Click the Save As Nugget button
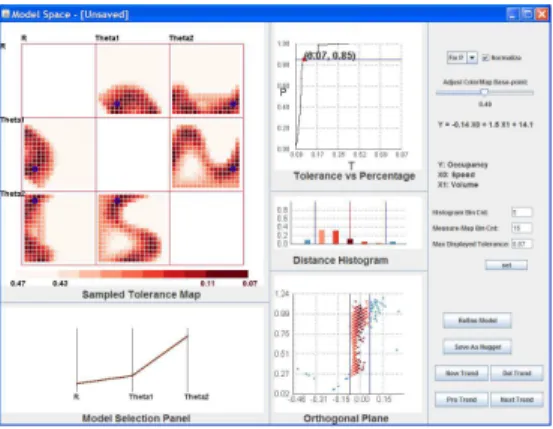This screenshot has height=429, width=553. pos(477,347)
